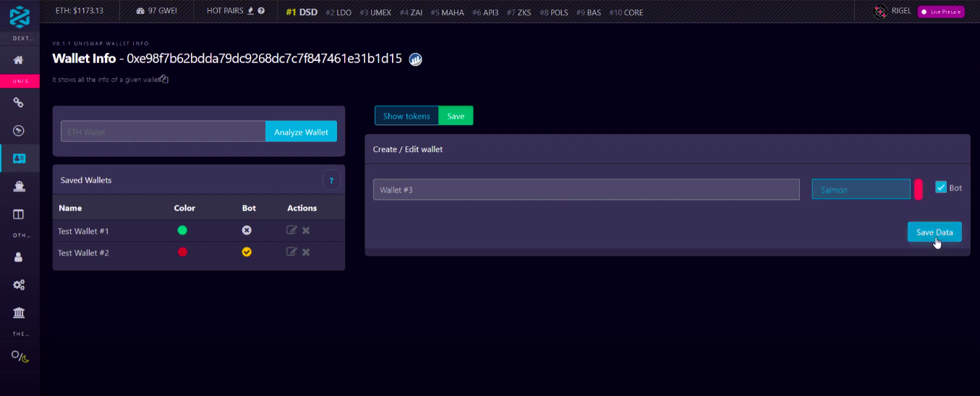Open the chain links sidebar icon
This screenshot has width=980, height=396.
19,103
